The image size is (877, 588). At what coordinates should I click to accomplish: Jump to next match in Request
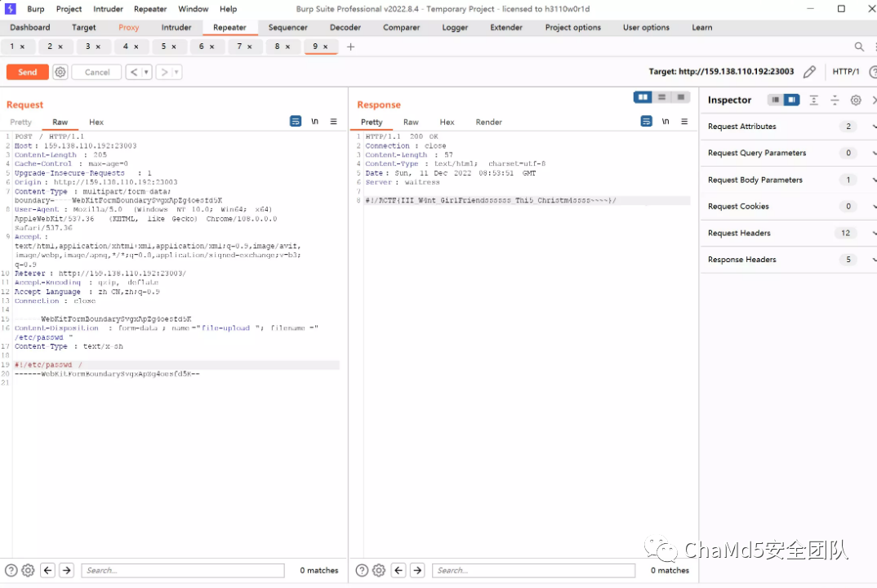click(67, 571)
